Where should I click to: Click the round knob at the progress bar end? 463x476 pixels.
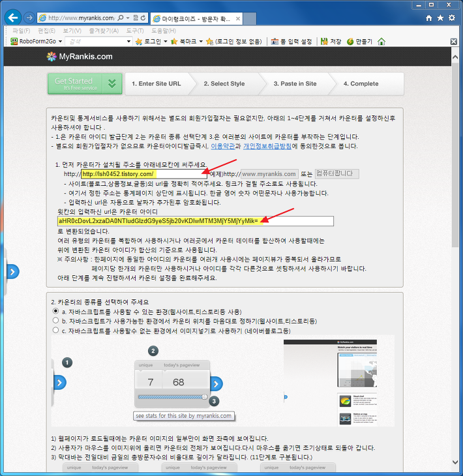[x=205, y=396]
